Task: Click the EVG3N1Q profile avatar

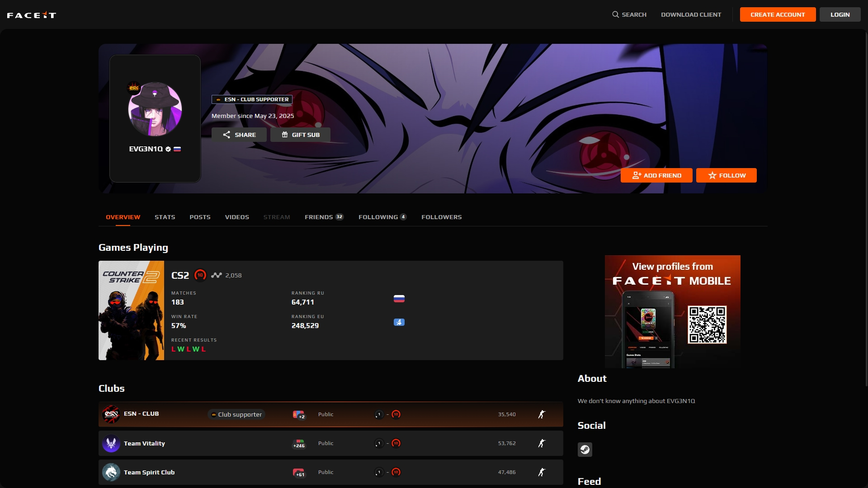Action: (155, 109)
